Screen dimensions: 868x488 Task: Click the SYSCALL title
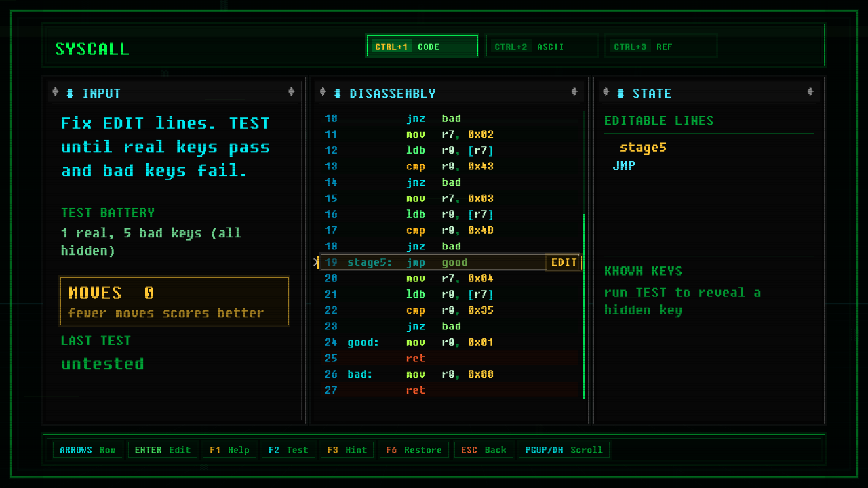92,49
